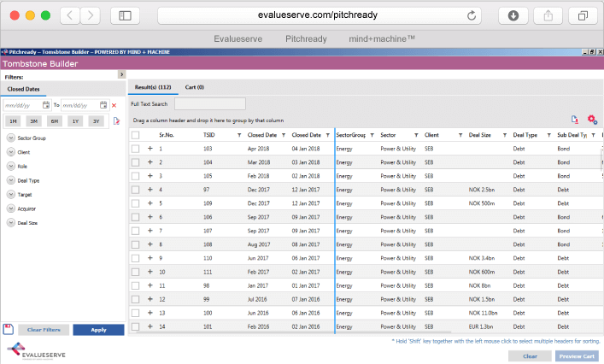The height and width of the screenshot is (364, 604).
Task: Open the Deal Size column filter icon
Action: click(x=505, y=135)
